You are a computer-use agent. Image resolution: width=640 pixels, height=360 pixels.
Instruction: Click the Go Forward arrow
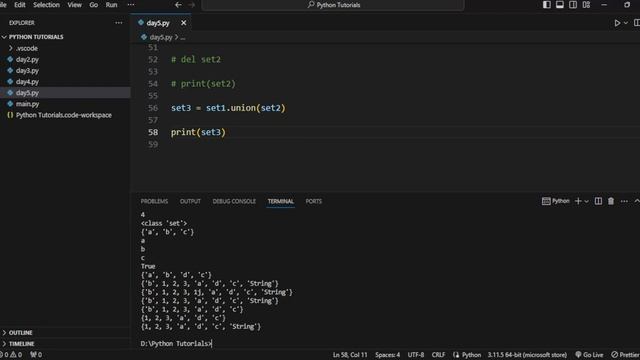[191, 5]
